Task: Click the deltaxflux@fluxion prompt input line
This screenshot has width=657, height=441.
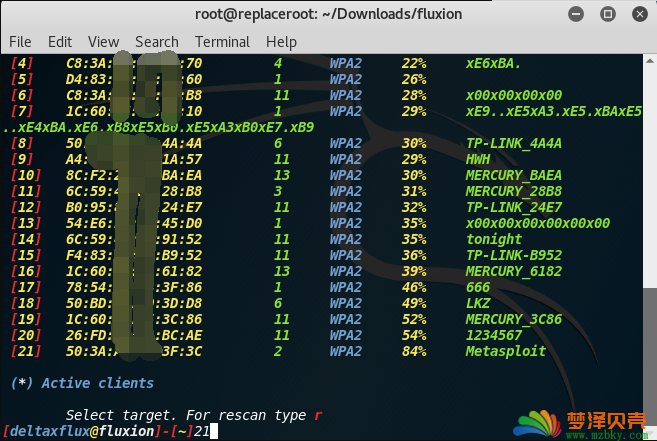Action: tap(111, 431)
